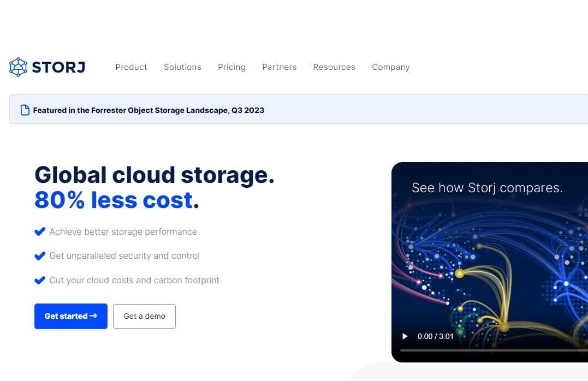Expand the Resources navigation menu
This screenshot has height=381, width=588.
(334, 67)
